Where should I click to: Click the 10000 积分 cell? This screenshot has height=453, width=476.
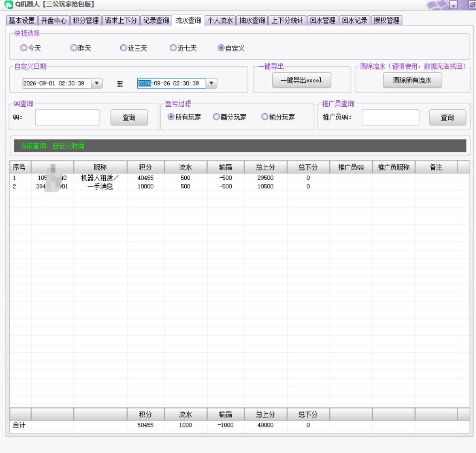pyautogui.click(x=145, y=186)
